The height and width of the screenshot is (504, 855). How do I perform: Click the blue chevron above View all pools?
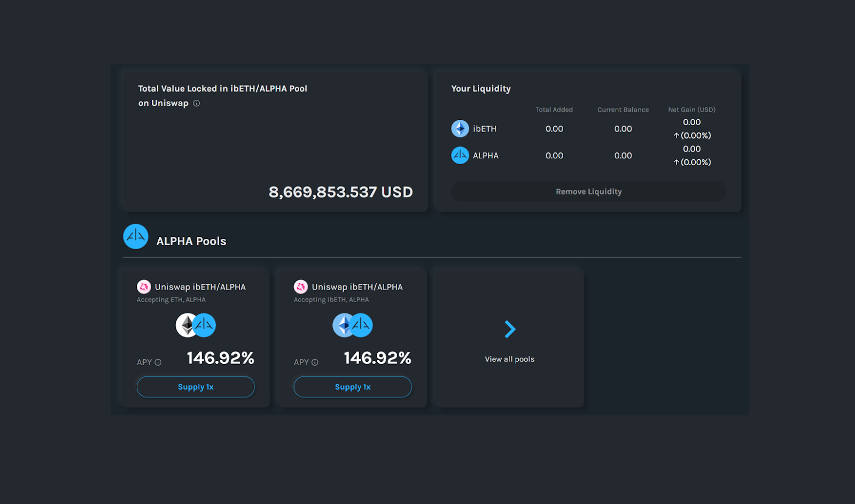pyautogui.click(x=510, y=329)
